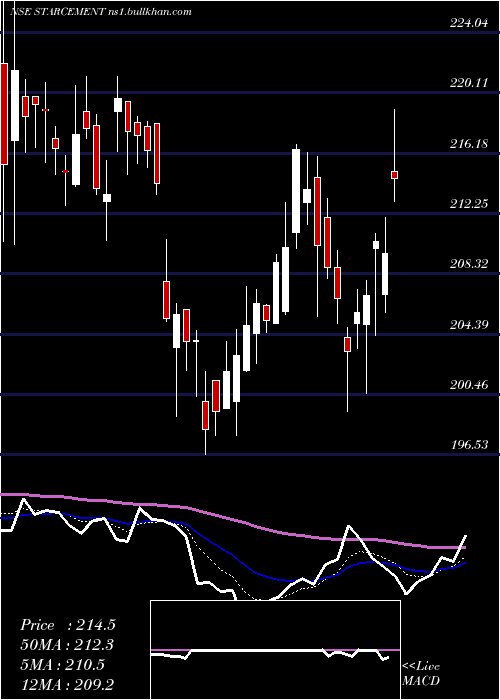Click the Price : 214.5 readout
This screenshot has height=700, width=500.
[68, 625]
